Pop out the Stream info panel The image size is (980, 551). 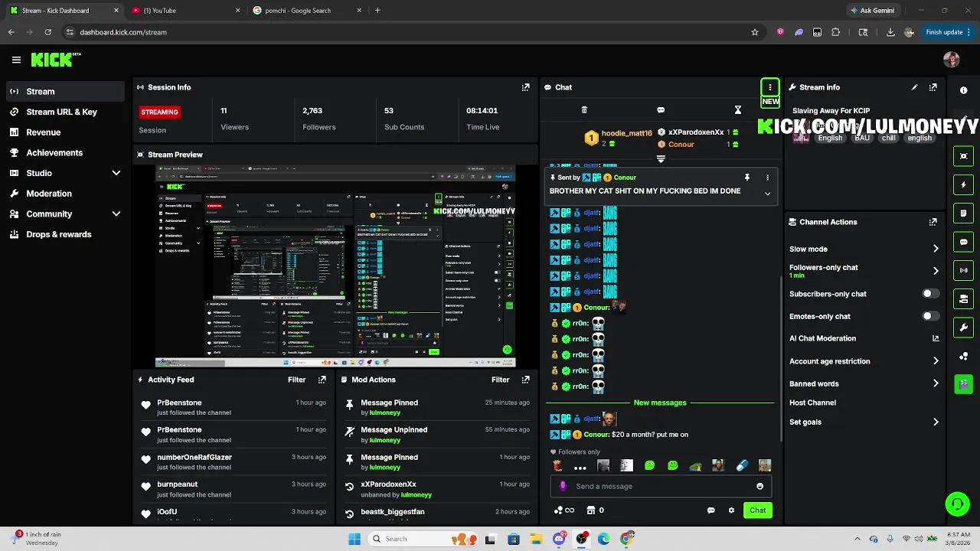933,87
